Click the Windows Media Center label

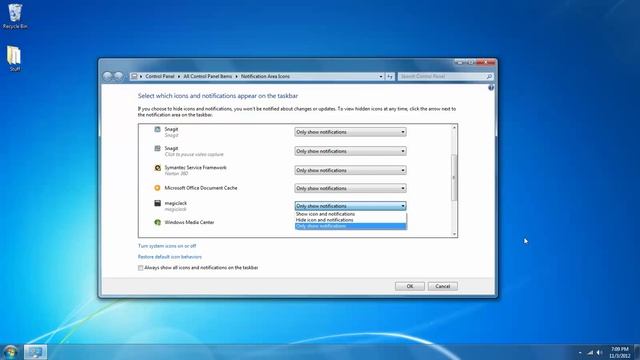click(189, 222)
